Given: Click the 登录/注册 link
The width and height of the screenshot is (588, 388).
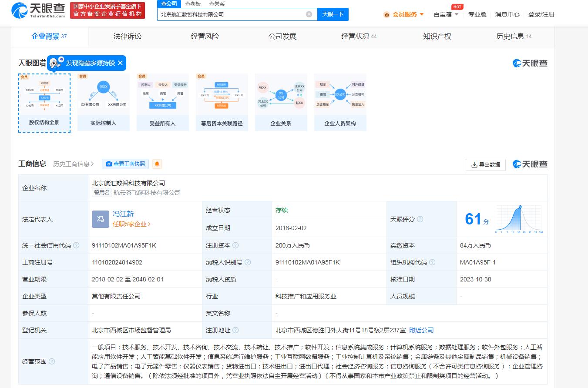Looking at the screenshot, I should 541,14.
